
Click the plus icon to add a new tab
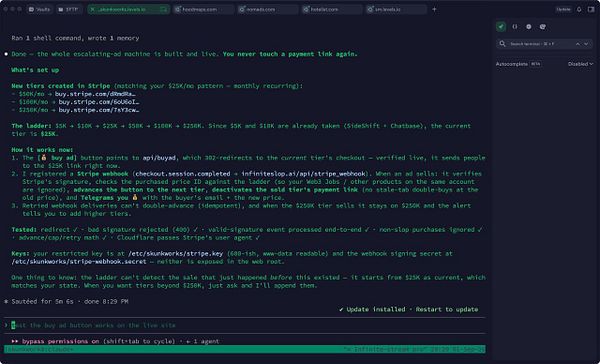point(434,9)
